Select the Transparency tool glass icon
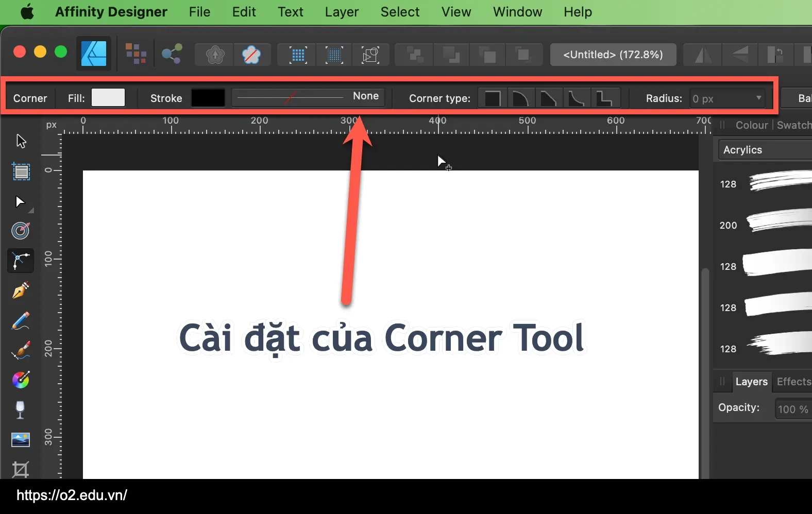The height and width of the screenshot is (514, 812). click(x=20, y=410)
